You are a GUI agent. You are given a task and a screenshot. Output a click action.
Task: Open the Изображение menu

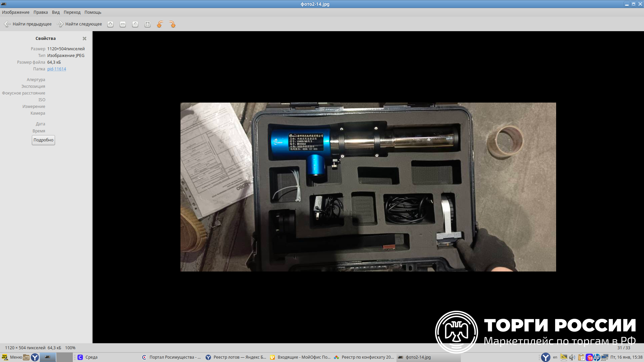pos(15,12)
